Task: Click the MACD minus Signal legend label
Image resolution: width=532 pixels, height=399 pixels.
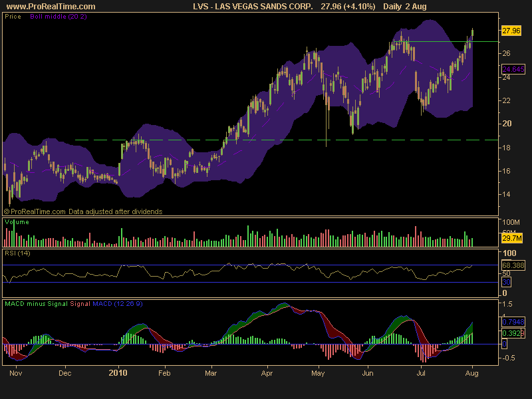Action: click(36, 304)
